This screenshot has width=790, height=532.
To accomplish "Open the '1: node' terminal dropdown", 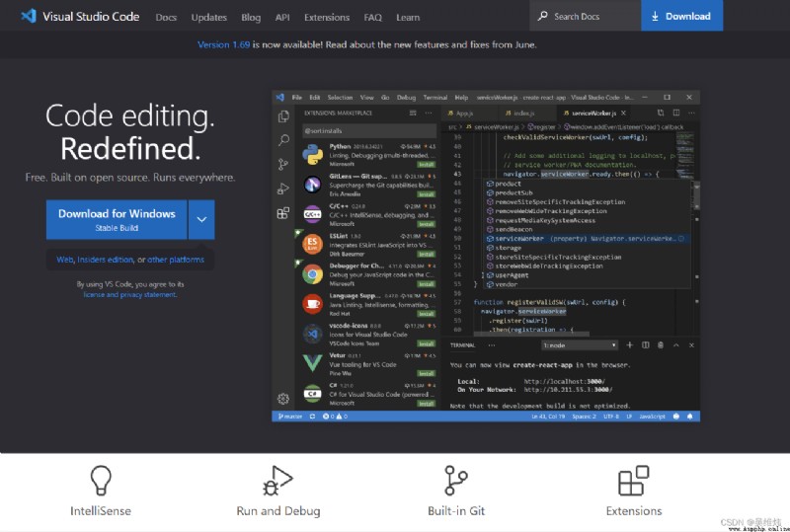I will click(x=580, y=345).
